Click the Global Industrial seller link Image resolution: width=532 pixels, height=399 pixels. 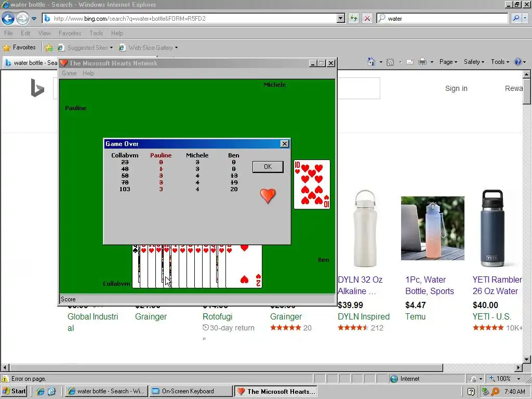(x=92, y=322)
